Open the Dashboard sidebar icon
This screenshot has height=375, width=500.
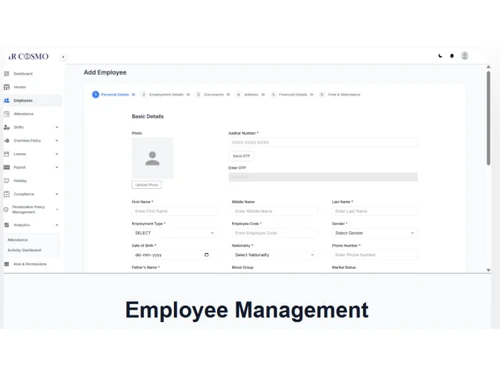7,74
